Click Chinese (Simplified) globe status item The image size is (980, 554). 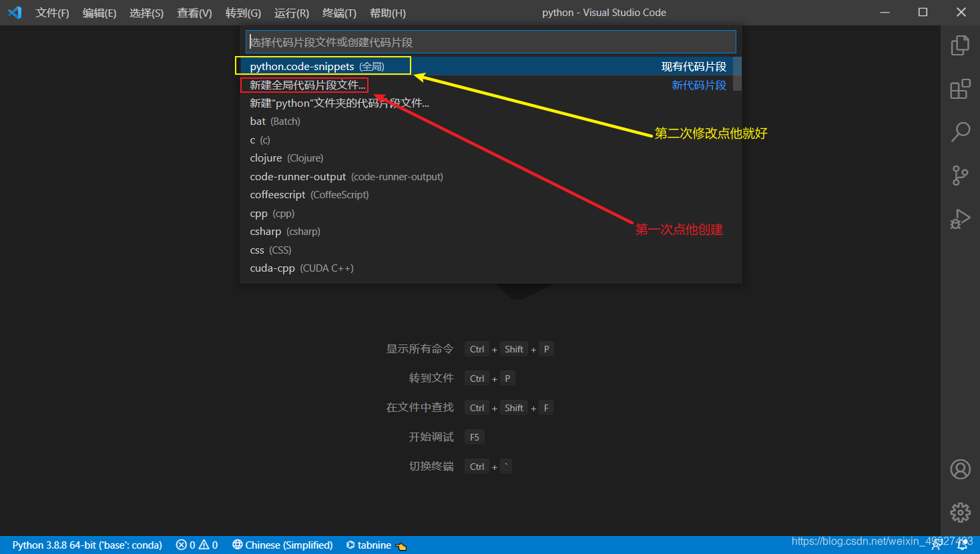pos(282,545)
